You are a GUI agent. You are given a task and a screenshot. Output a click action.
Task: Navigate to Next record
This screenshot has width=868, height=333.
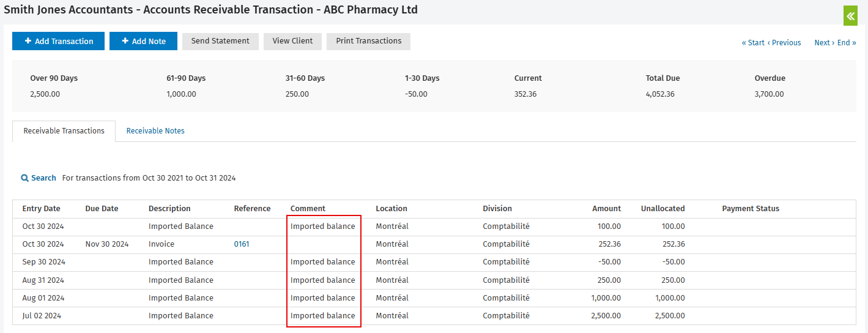click(x=825, y=43)
